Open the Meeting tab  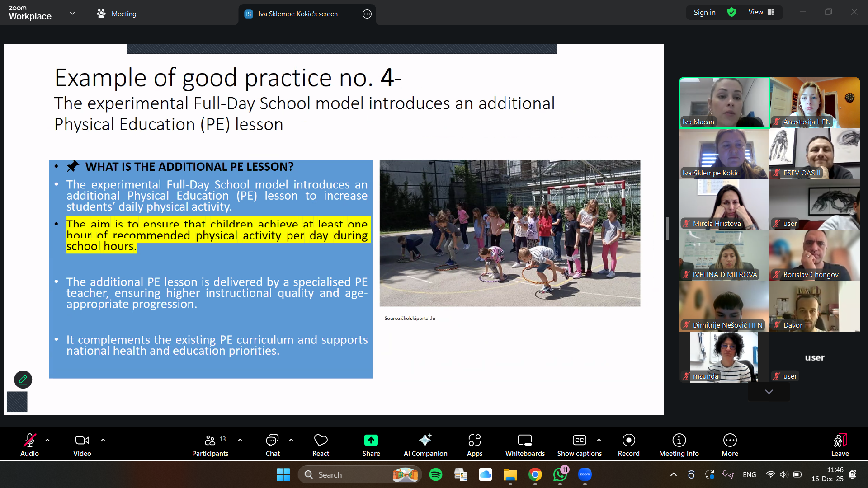pyautogui.click(x=117, y=14)
